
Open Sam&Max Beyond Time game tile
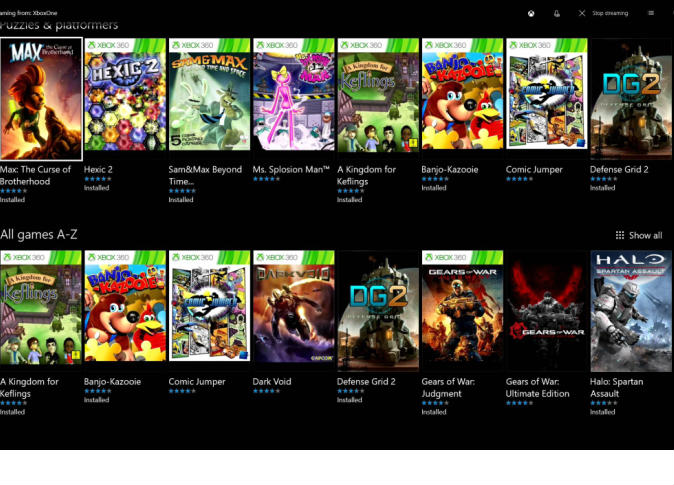[x=209, y=99]
